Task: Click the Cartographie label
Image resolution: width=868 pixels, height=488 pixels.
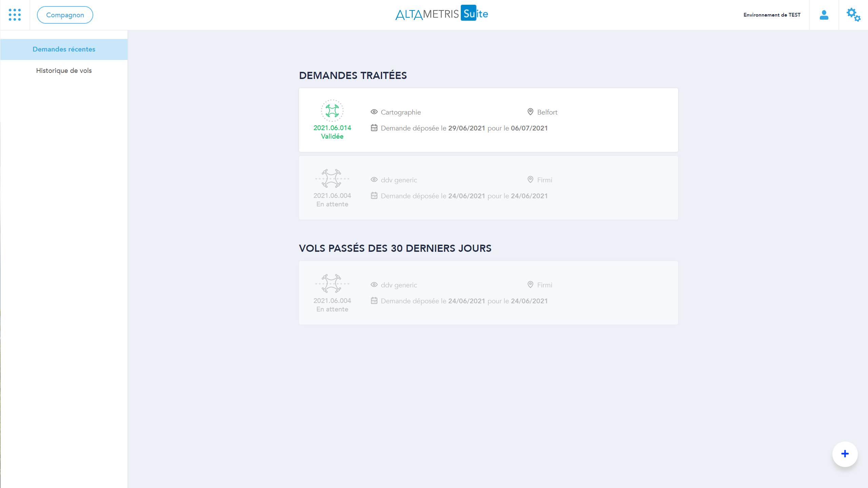Action: point(401,112)
